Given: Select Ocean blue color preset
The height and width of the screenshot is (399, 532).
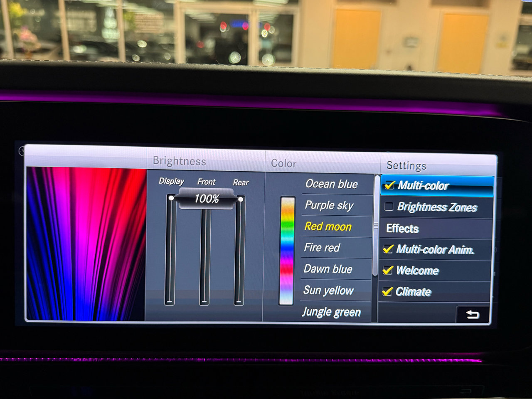Looking at the screenshot, I should (x=331, y=184).
